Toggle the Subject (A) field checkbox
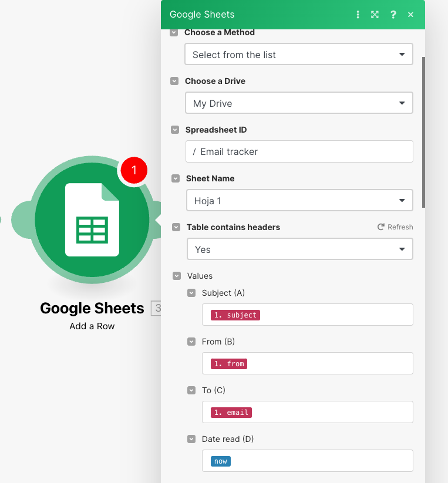The image size is (448, 483). (x=191, y=293)
